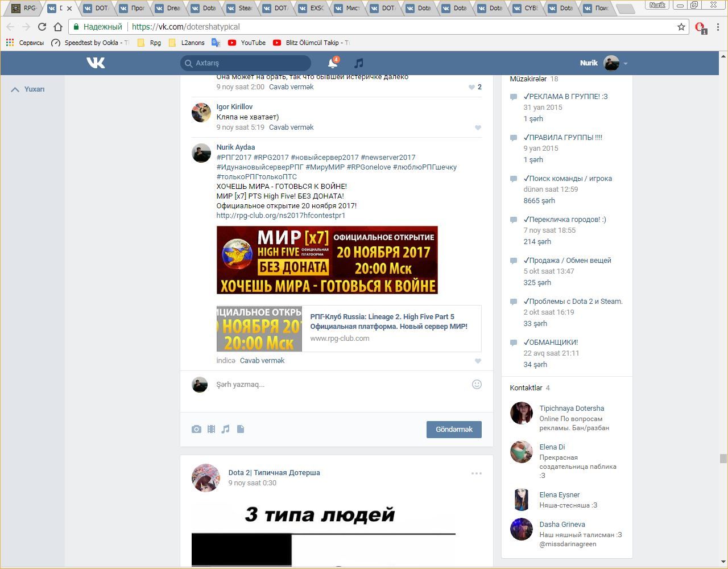
Task: Open Elena Eysner's contact avatar
Action: click(521, 500)
